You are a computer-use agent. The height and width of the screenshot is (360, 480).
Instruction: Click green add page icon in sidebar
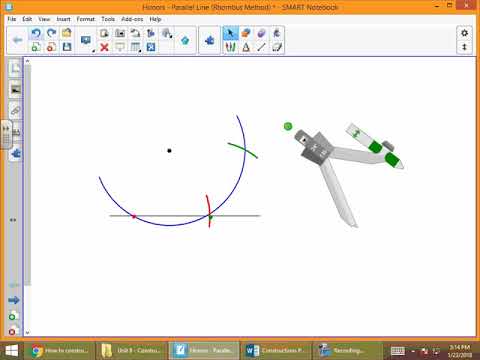pyautogui.click(x=12, y=316)
